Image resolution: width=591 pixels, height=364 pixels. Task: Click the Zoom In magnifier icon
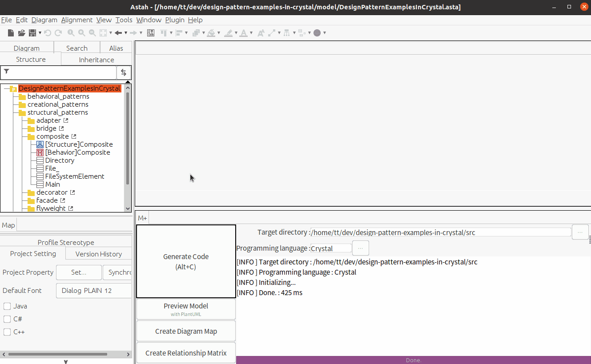81,33
